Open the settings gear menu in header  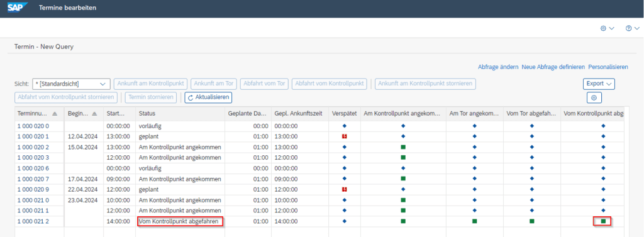(x=607, y=28)
